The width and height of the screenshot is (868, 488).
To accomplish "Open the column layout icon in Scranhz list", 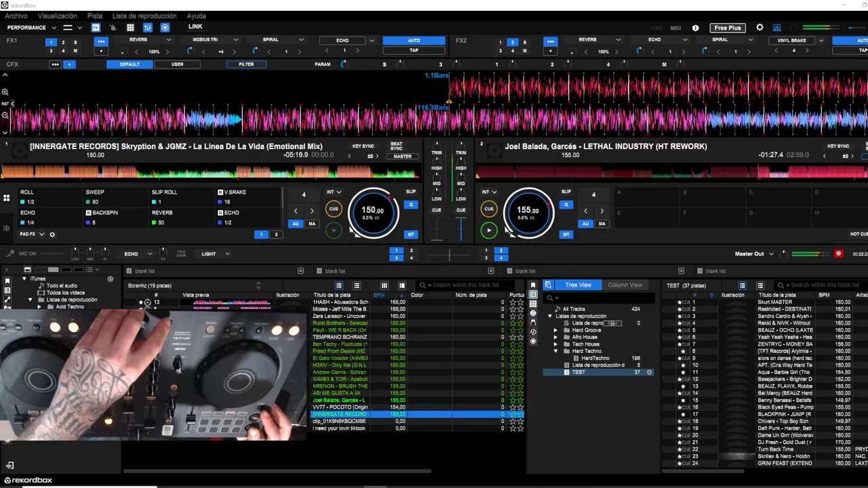I will point(384,285).
